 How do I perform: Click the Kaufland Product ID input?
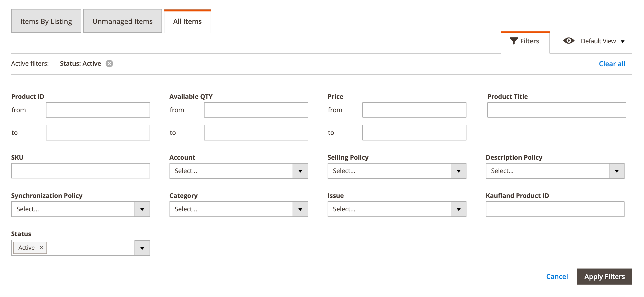click(555, 209)
